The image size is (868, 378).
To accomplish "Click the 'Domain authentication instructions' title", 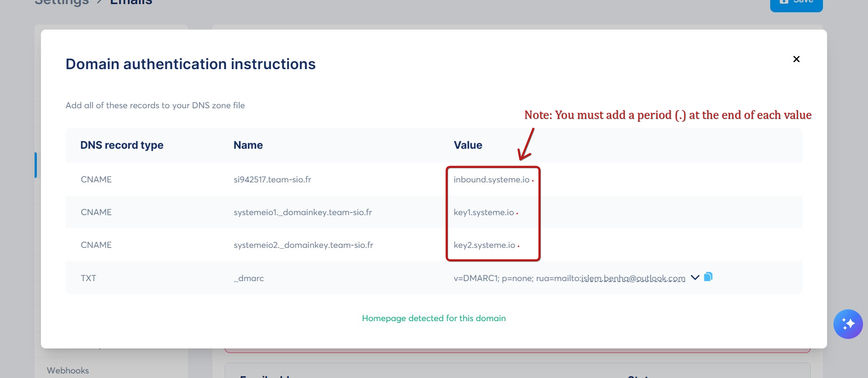I will pyautogui.click(x=190, y=64).
